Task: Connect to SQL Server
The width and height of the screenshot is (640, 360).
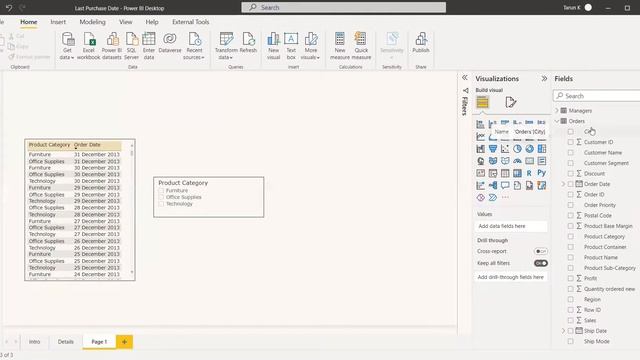Action: pyautogui.click(x=131, y=46)
